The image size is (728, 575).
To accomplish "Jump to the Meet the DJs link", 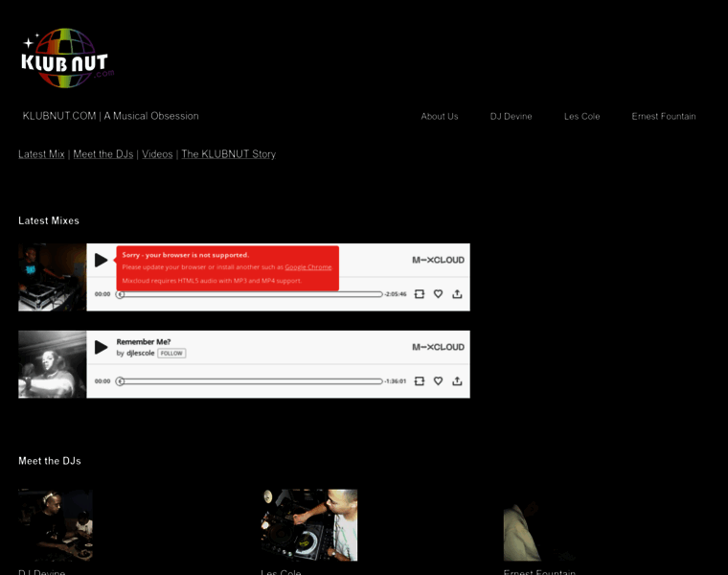I will coord(103,154).
